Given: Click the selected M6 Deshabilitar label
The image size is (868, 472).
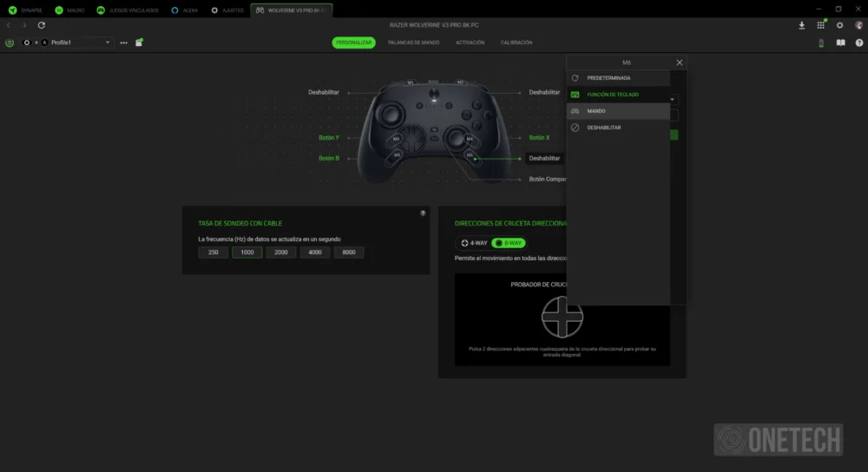Looking at the screenshot, I should point(544,158).
